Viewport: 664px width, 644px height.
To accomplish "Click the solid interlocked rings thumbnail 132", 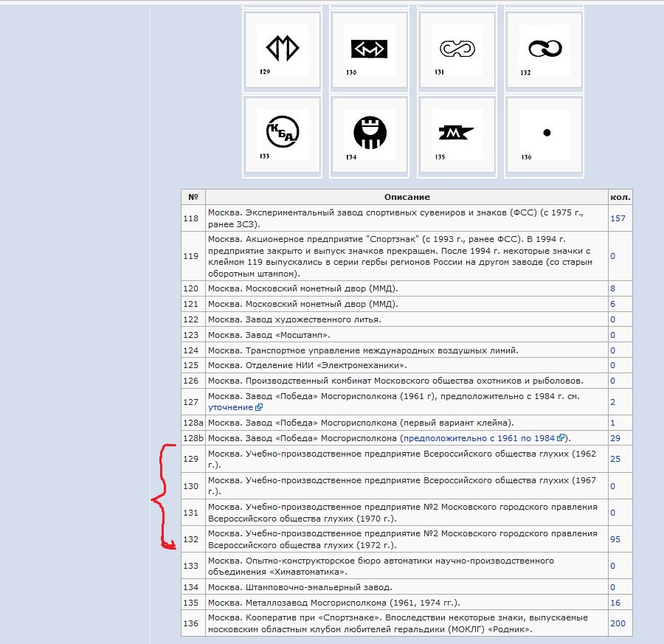I will tap(544, 50).
